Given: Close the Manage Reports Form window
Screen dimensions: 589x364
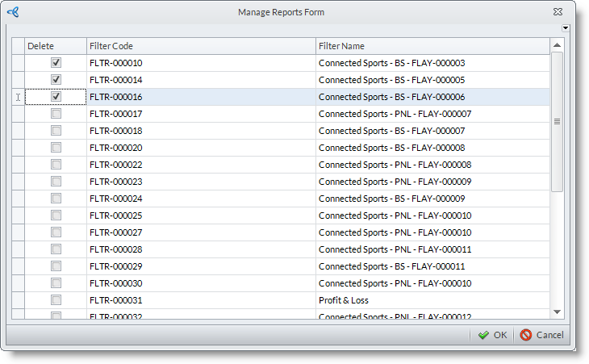Looking at the screenshot, I should pos(558,12).
